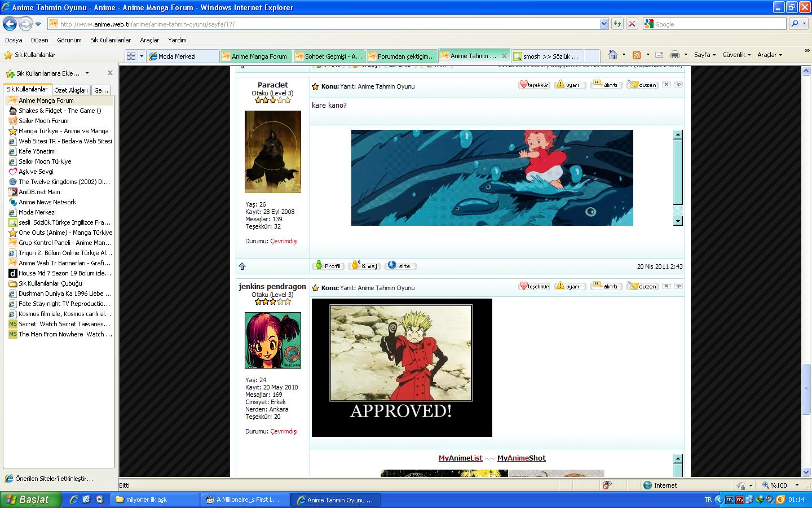Show the IP icon on jenkins pendragon's post

point(678,286)
